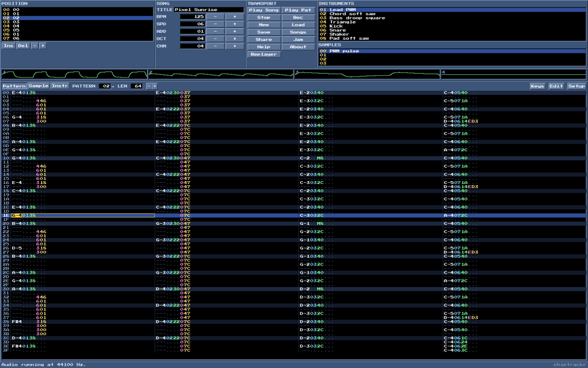Viewport: 588px width, 368px height.
Task: Click channel 4 oscilloscope display
Action: [x=514, y=74]
